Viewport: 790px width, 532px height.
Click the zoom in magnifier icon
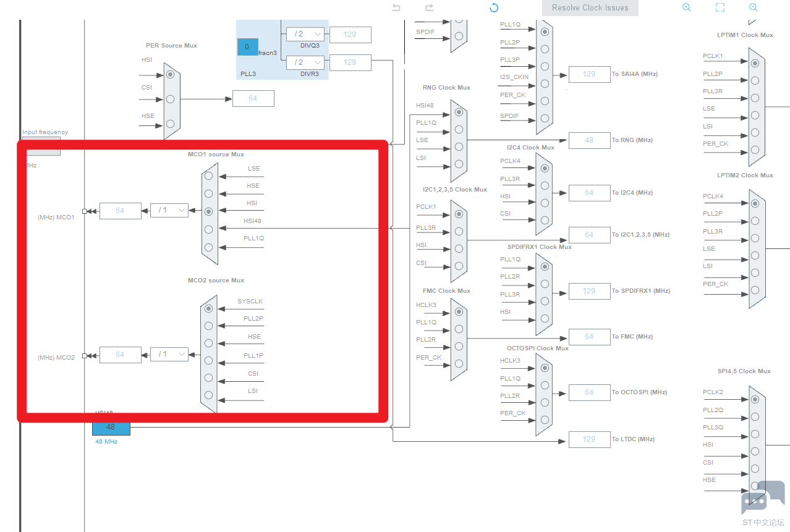pos(686,7)
